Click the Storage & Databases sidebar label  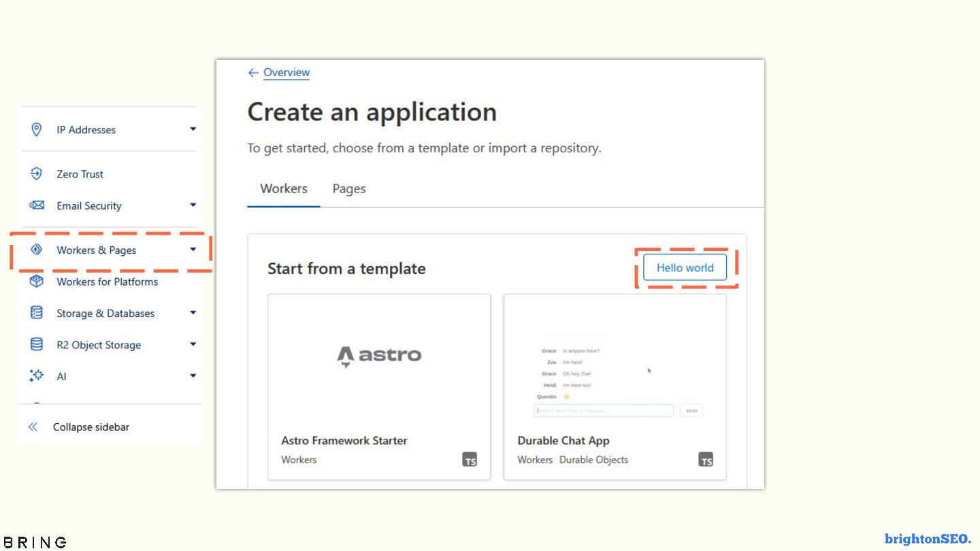[105, 314]
